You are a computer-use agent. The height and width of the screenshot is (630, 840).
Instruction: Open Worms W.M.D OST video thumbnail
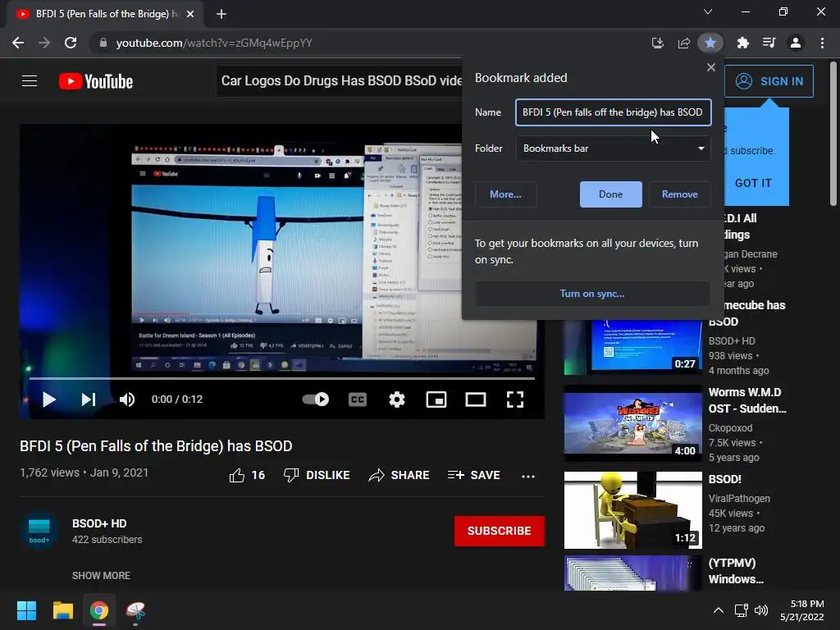tap(632, 423)
